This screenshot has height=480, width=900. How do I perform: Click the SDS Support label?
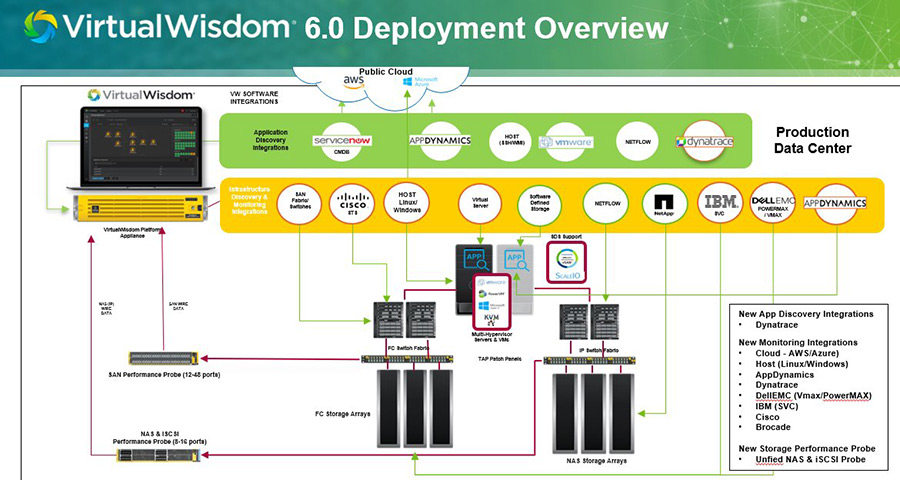point(566,237)
